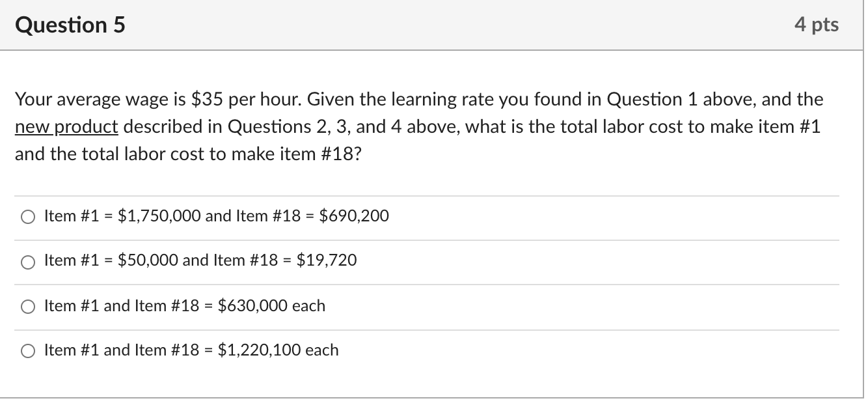868x405 pixels.
Task: Click the answer label ending with $19,720
Action: (200, 260)
